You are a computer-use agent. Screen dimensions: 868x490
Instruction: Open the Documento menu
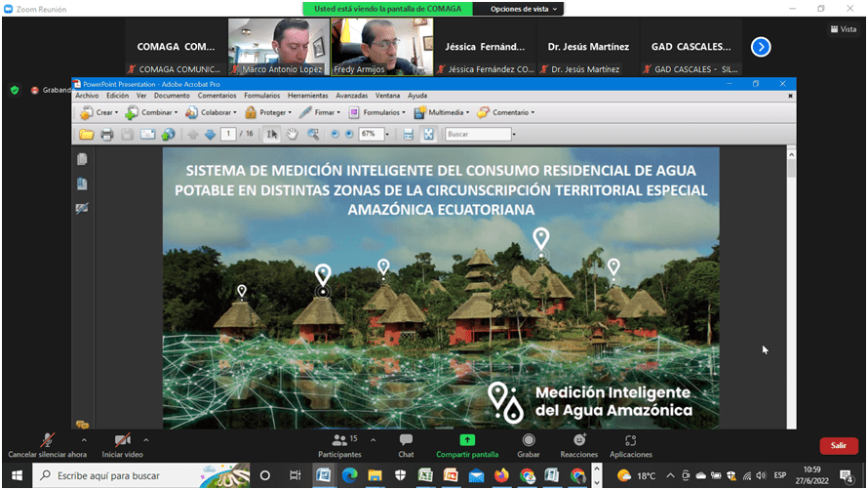(x=172, y=96)
